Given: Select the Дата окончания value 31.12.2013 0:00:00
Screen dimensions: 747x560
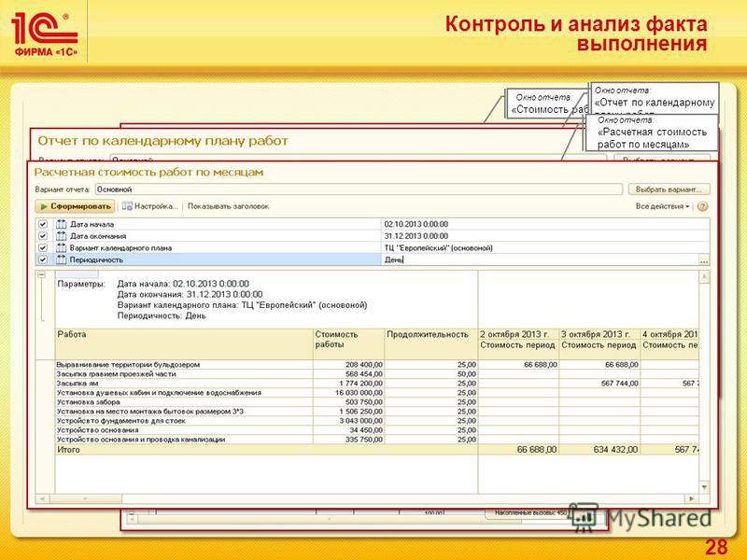Looking at the screenshot, I should pyautogui.click(x=416, y=236).
